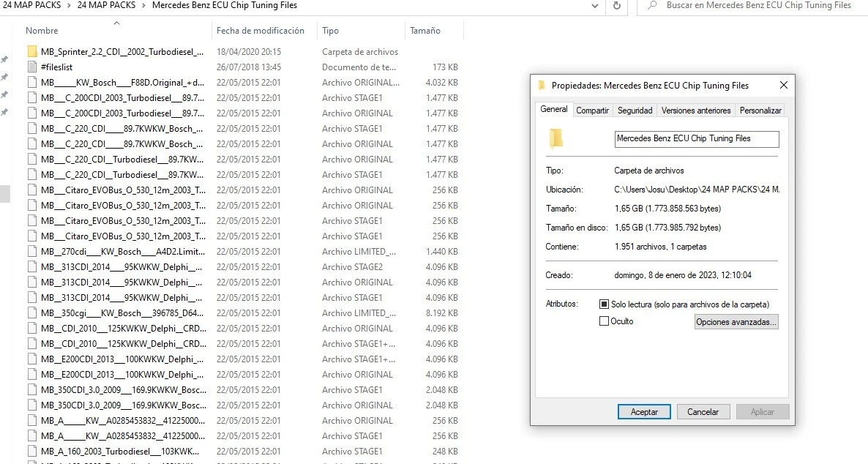This screenshot has width=868, height=464.
Task: Click the folder icon in Properties title bar
Action: point(542,86)
